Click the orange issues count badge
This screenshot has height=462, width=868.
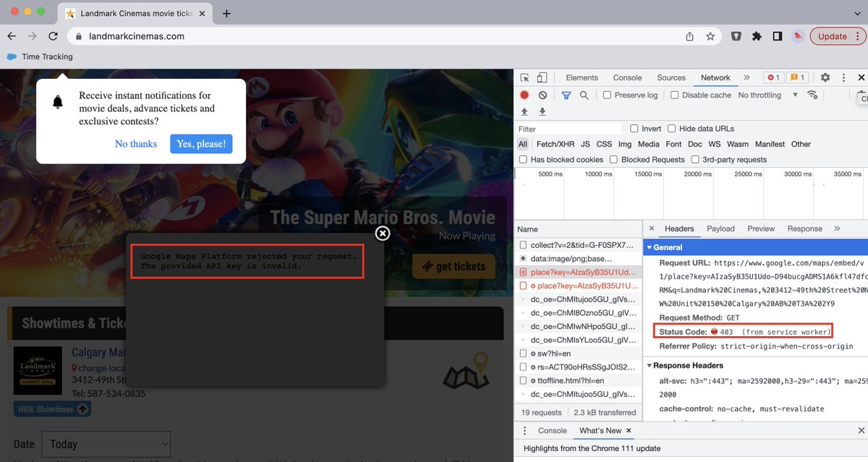pos(798,78)
